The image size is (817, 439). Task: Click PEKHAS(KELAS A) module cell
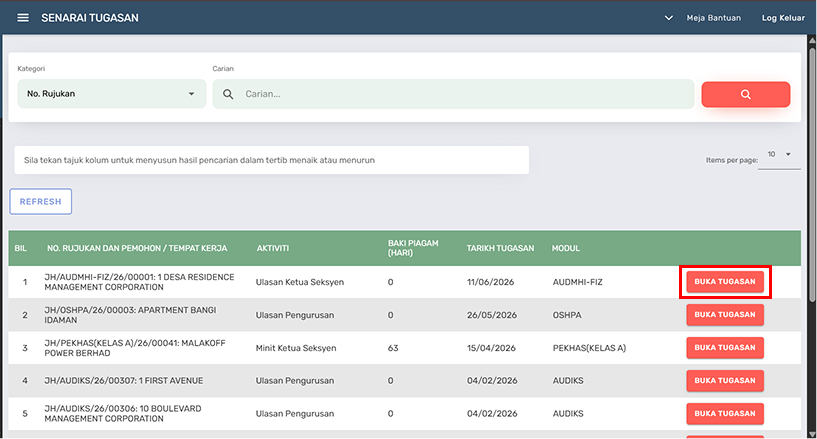click(589, 348)
